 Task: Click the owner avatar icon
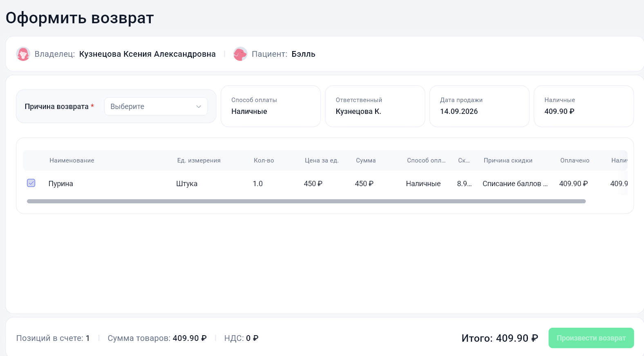23,54
